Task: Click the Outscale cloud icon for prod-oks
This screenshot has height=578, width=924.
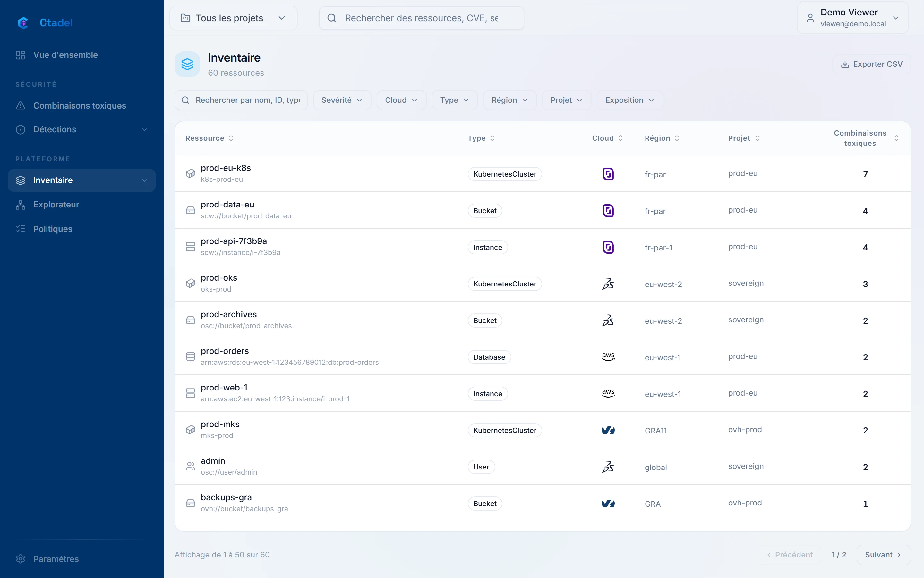Action: [x=608, y=284]
